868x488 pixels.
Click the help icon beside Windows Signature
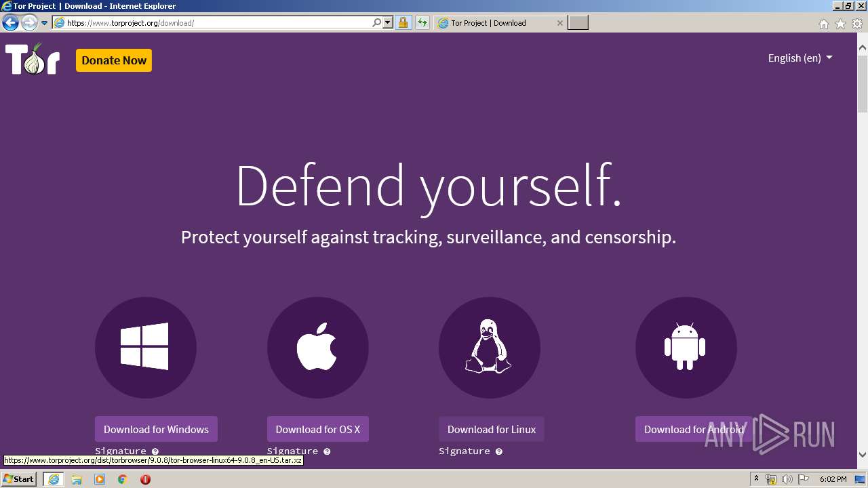155,451
